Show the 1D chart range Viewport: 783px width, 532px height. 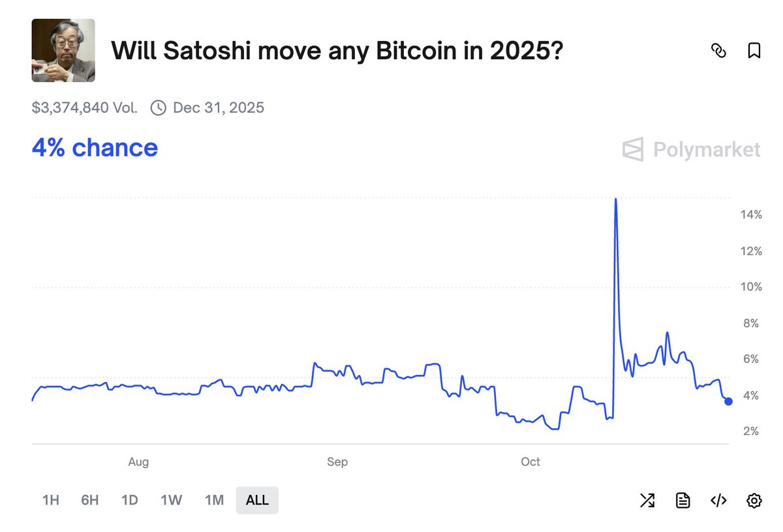(x=130, y=500)
